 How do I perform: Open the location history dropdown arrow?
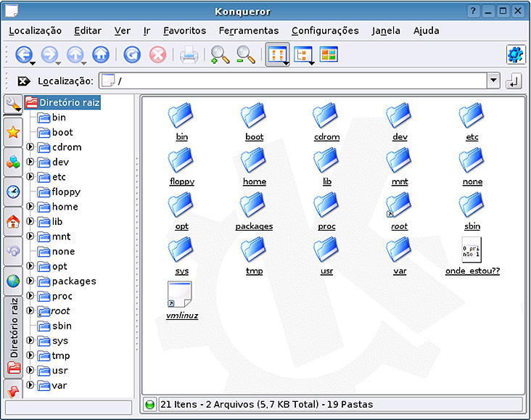pos(493,81)
